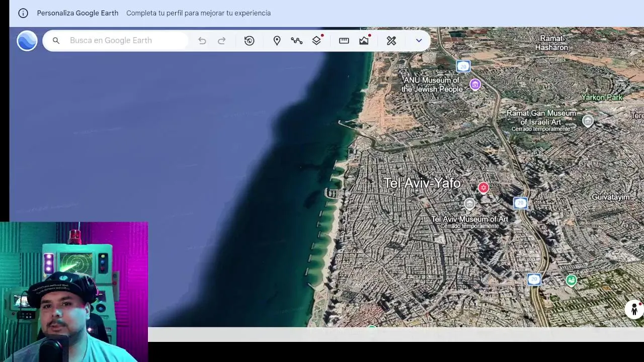This screenshot has height=362, width=644.
Task: Select the draw path tool
Action: (x=296, y=41)
